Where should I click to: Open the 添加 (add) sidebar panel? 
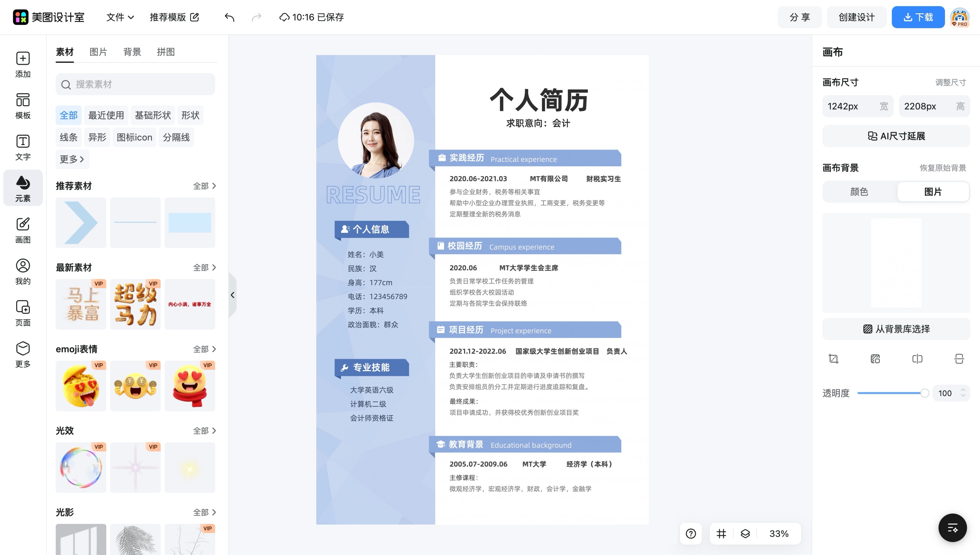click(23, 65)
